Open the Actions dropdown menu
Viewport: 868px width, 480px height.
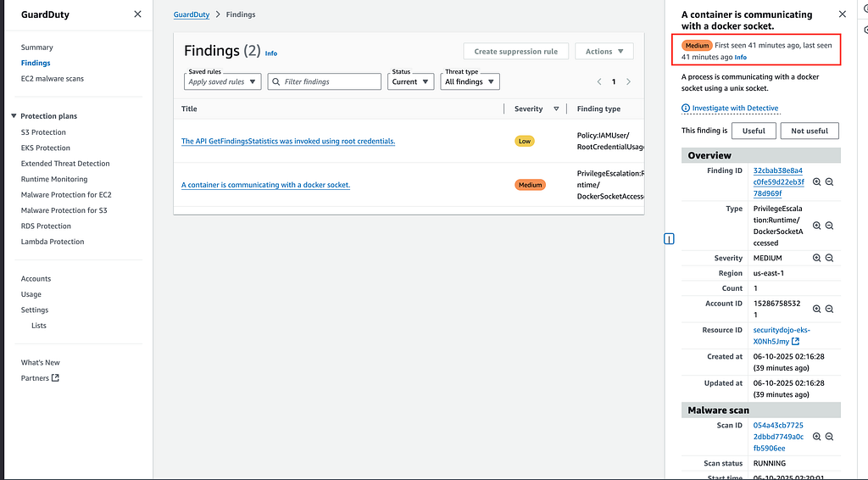[604, 52]
